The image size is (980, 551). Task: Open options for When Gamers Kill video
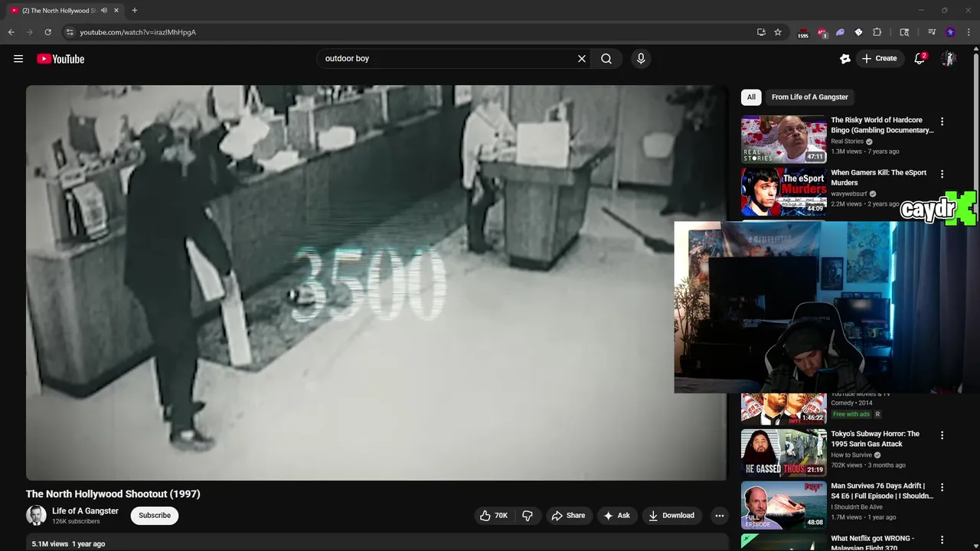(x=942, y=174)
